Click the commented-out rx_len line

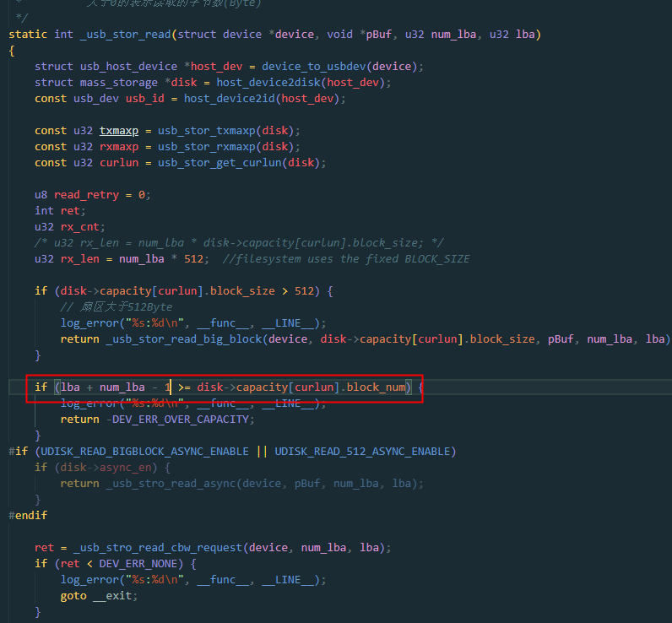pos(239,243)
